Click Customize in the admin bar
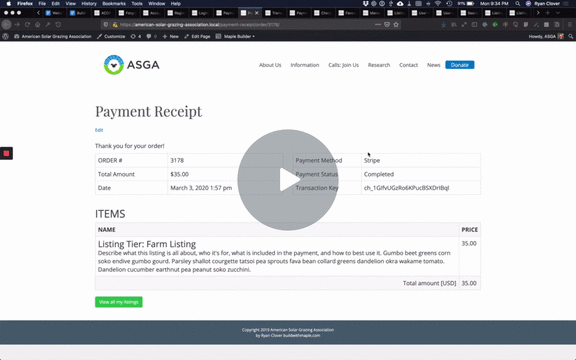Image resolution: width=576 pixels, height=360 pixels. (x=111, y=36)
